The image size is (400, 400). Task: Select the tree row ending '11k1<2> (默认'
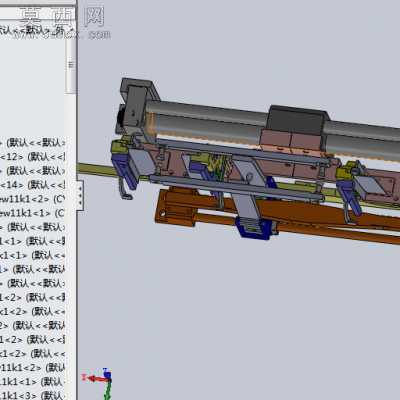coord(32,368)
